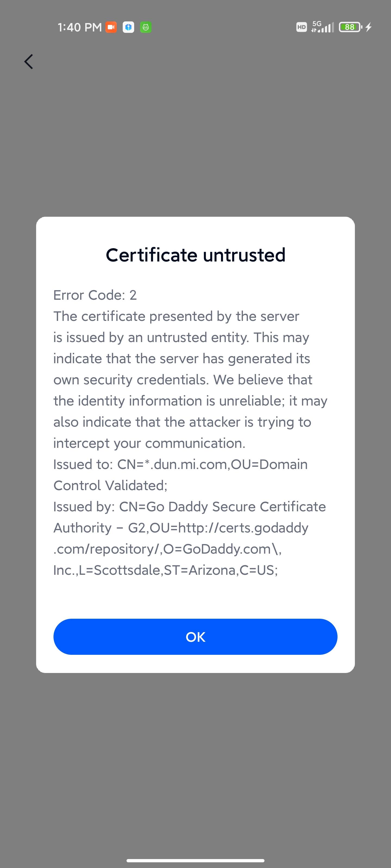391x868 pixels.
Task: Tap the 5G signal strength icon
Action: pyautogui.click(x=322, y=27)
